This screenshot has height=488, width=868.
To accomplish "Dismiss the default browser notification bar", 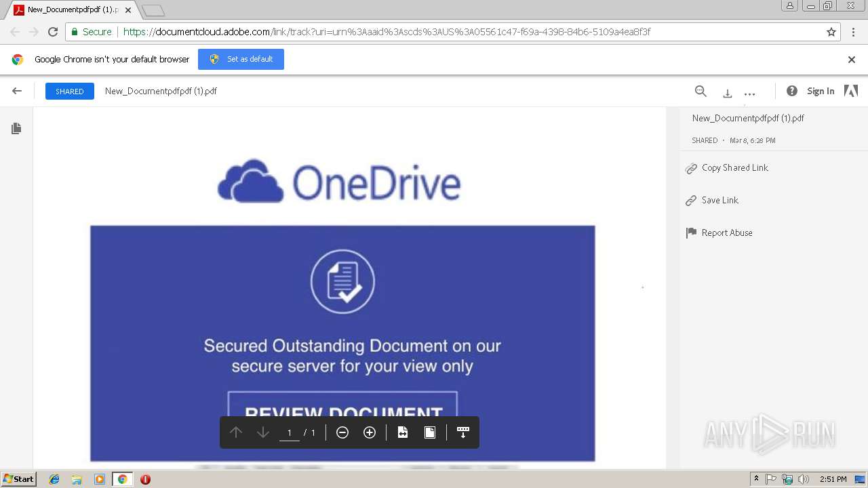I will (852, 60).
